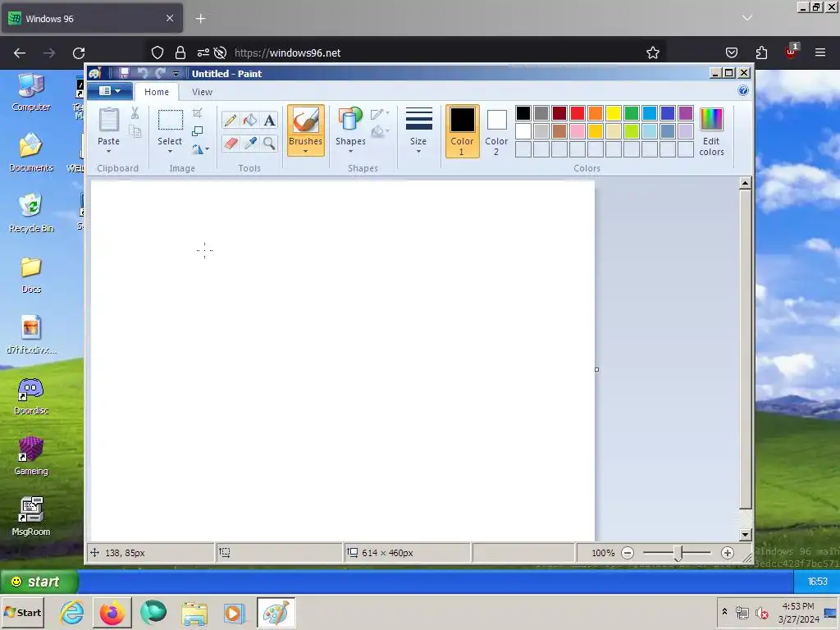Click the Paste clipboard icon
Image resolution: width=840 pixels, height=630 pixels.
click(x=109, y=120)
